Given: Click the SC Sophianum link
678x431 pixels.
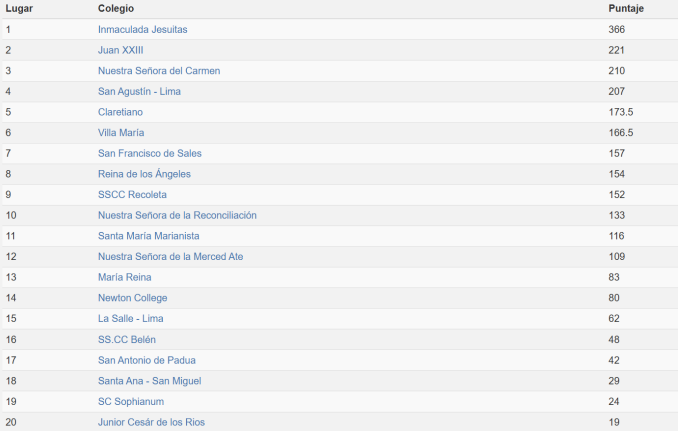Looking at the screenshot, I should pyautogui.click(x=131, y=402).
